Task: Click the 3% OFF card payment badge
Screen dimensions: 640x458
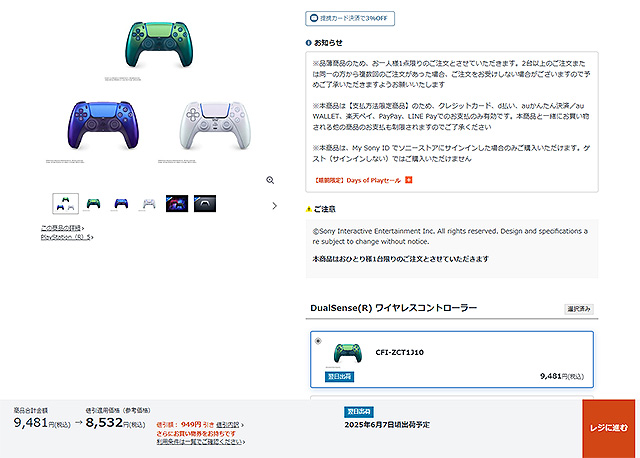Action: (350, 18)
